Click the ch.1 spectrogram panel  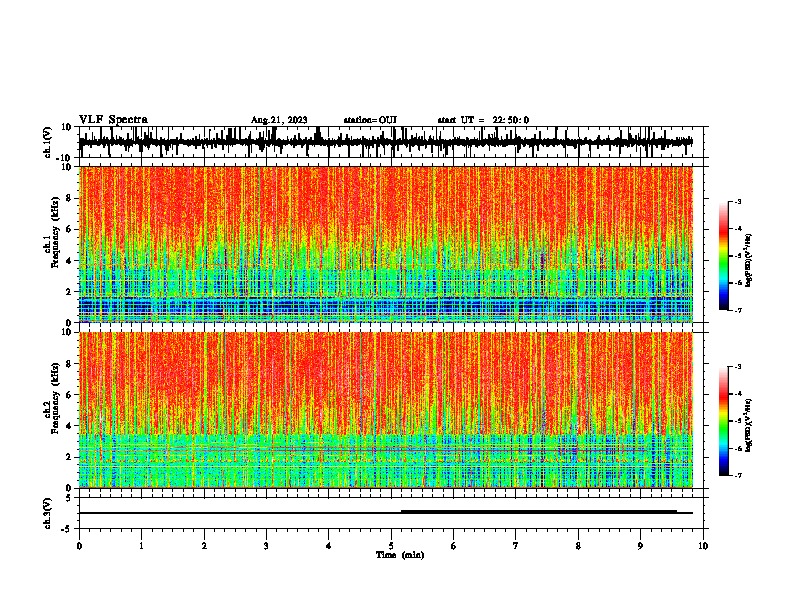386,244
